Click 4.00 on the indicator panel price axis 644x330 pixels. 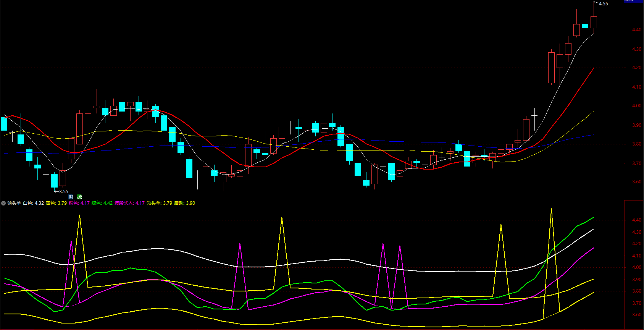[637, 267]
